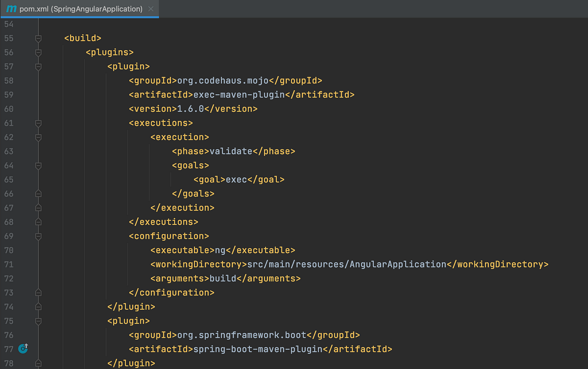This screenshot has height=369, width=588.
Task: Click the artifactId value spring-boot-maven-plugin
Action: click(x=258, y=349)
